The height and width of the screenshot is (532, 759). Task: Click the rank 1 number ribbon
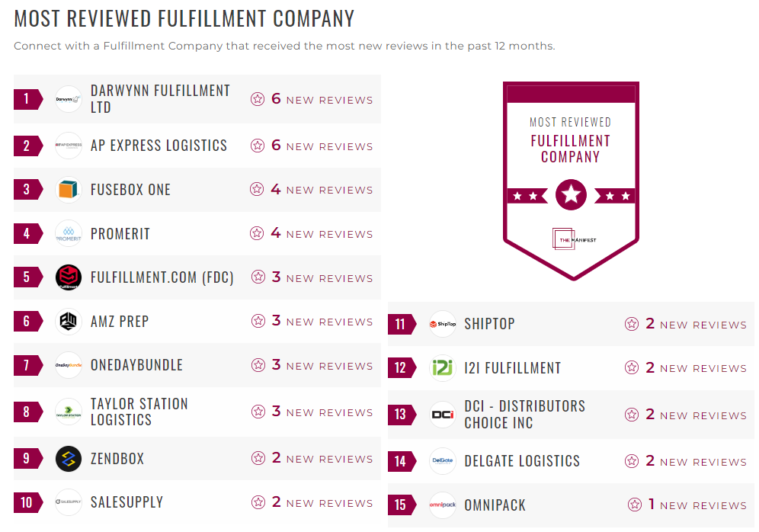[27, 99]
